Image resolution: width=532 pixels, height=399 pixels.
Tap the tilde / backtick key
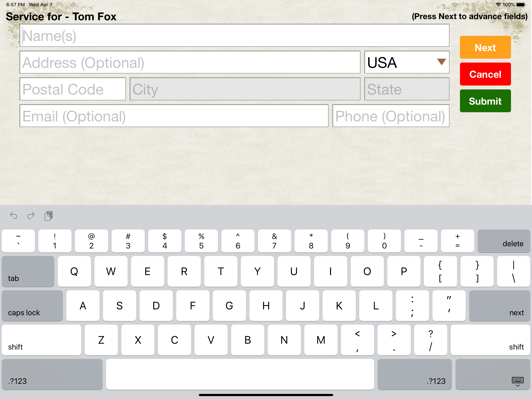pyautogui.click(x=18, y=241)
